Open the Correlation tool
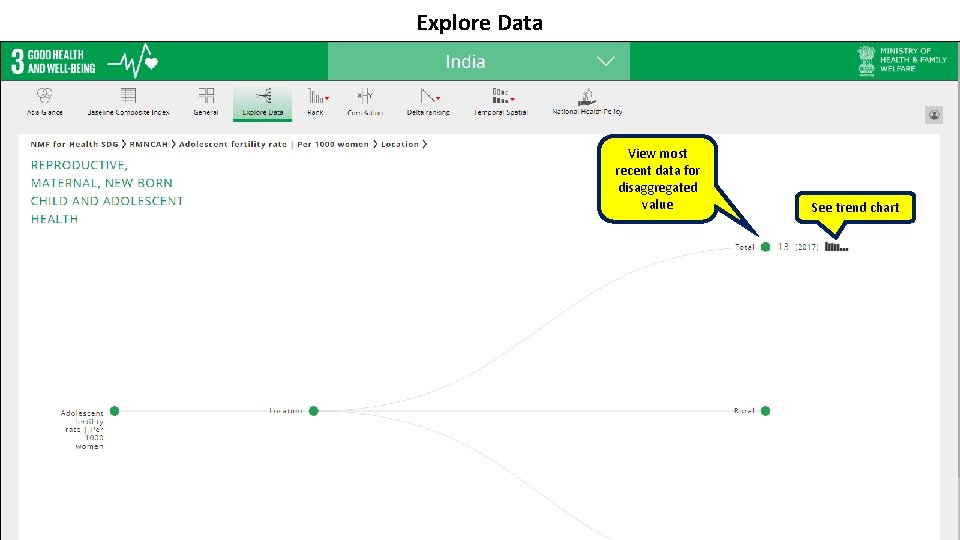960x540 pixels. [x=365, y=101]
